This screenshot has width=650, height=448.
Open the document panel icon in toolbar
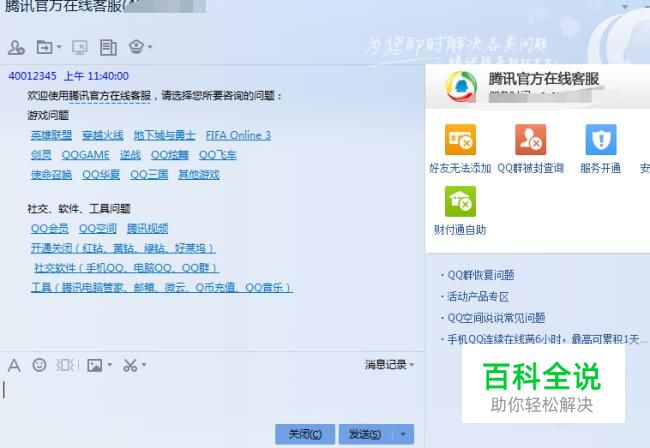pyautogui.click(x=108, y=47)
